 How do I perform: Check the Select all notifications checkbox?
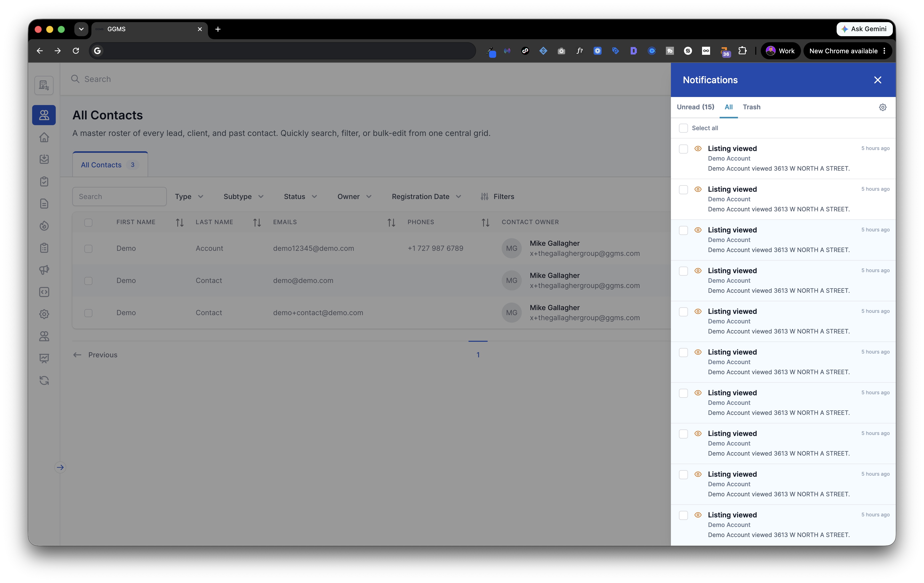point(683,128)
